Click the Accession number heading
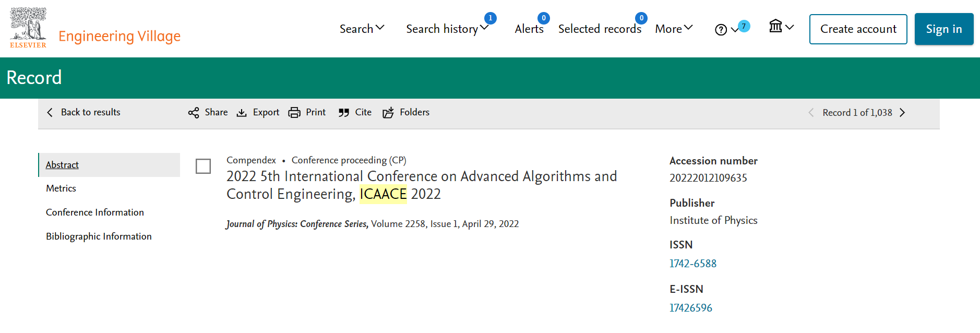 point(713,161)
